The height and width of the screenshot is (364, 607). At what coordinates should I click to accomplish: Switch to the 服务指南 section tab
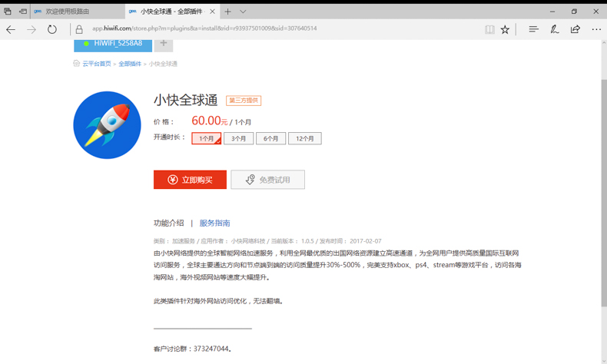214,223
